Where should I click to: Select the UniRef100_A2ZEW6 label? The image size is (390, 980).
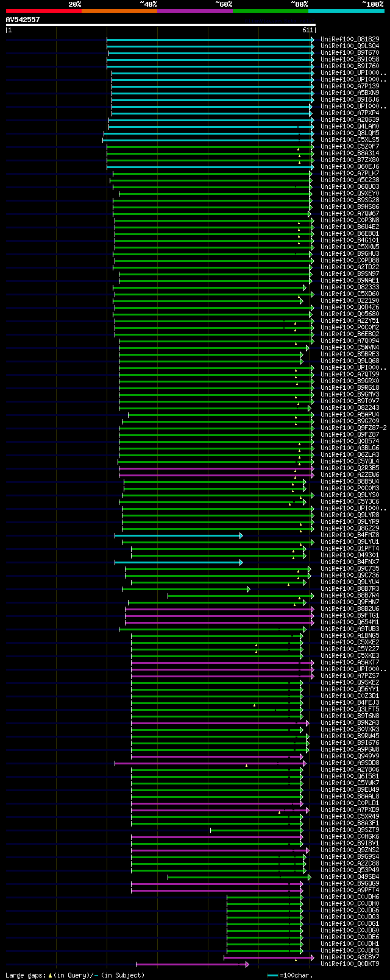pyautogui.click(x=350, y=475)
